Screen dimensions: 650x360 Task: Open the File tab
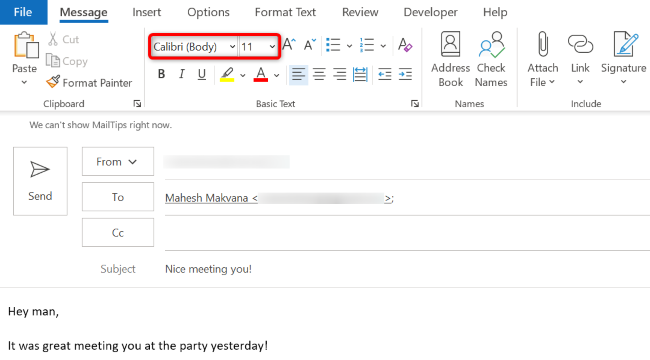pos(23,12)
